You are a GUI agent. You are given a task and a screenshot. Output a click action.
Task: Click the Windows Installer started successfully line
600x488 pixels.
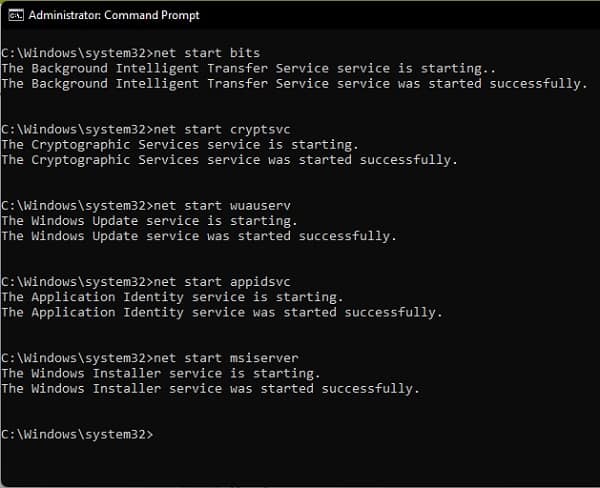(x=211, y=389)
